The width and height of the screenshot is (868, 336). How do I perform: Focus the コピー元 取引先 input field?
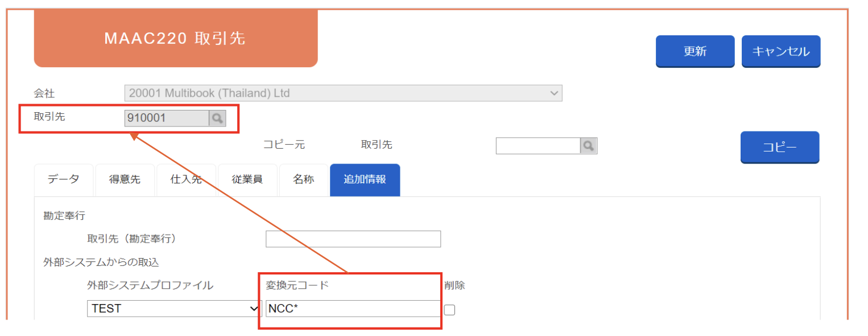pyautogui.click(x=538, y=146)
